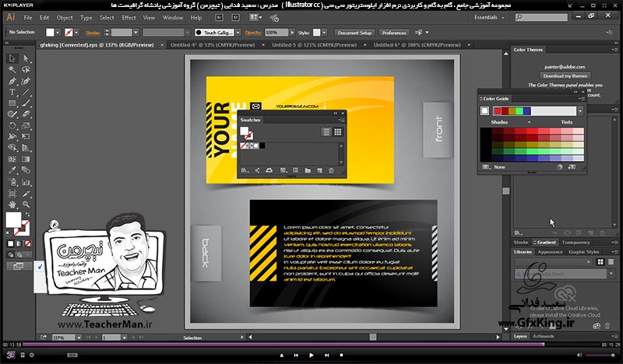Screen dimensions: 623x364
Task: Pick the bright green shade in Color Guide
Action: click(x=531, y=151)
